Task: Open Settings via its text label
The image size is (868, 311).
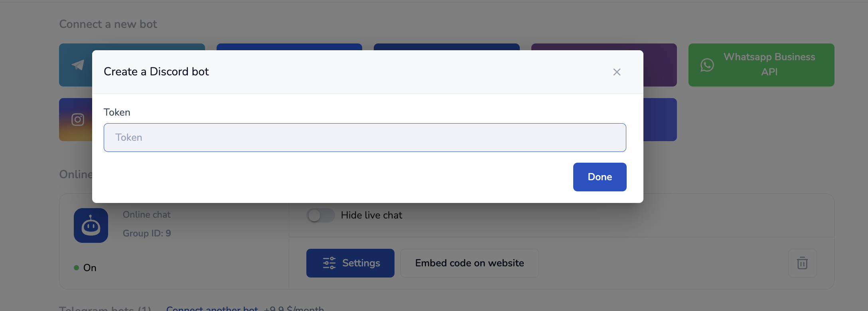Action: (361, 263)
